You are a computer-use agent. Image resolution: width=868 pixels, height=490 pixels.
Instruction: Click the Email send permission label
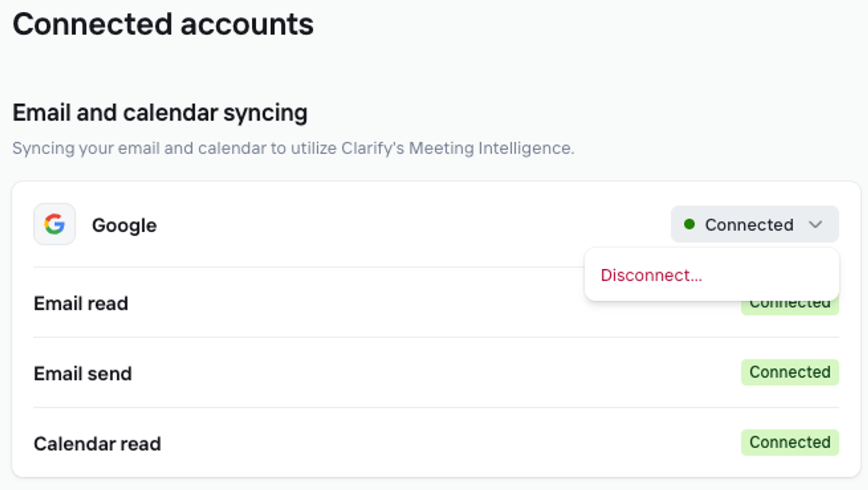[83, 374]
